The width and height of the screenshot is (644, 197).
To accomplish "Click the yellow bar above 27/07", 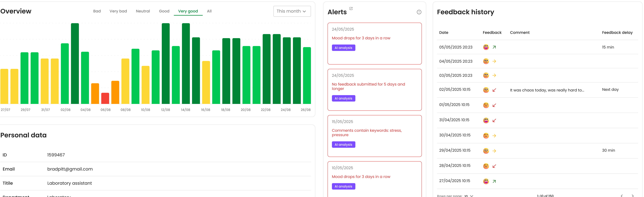I will [x=4, y=86].
